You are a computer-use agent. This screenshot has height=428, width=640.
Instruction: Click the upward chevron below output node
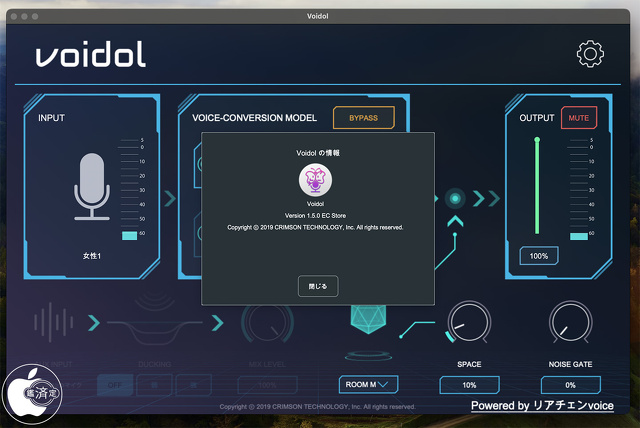coord(455,221)
